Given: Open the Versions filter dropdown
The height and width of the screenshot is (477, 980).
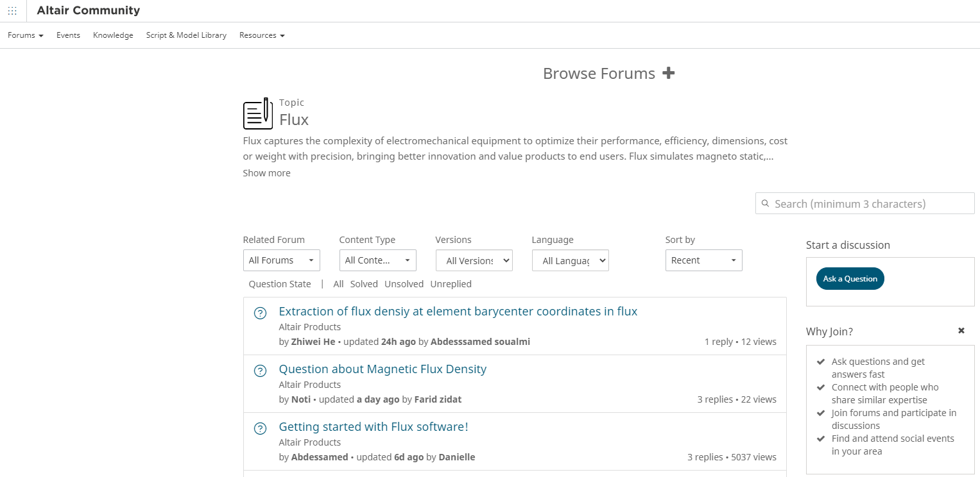Looking at the screenshot, I should pos(474,260).
